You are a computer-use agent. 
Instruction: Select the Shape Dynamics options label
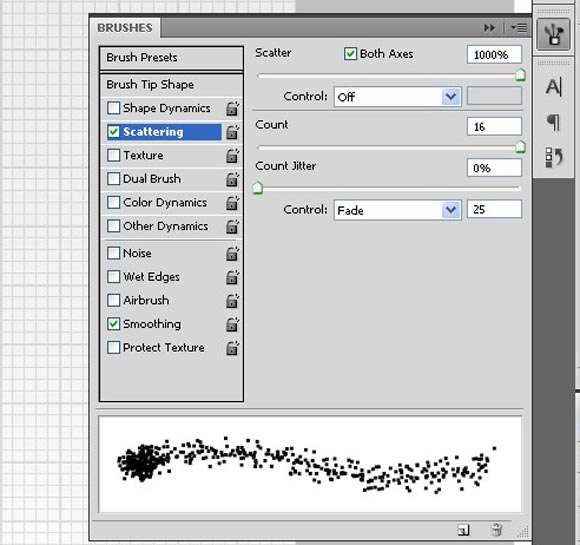(167, 108)
